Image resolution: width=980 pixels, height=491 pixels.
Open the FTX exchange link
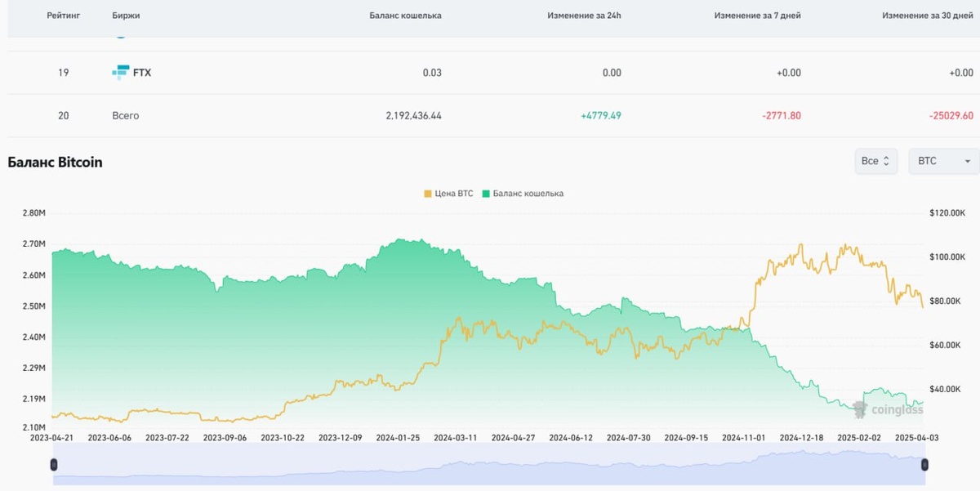tap(141, 73)
